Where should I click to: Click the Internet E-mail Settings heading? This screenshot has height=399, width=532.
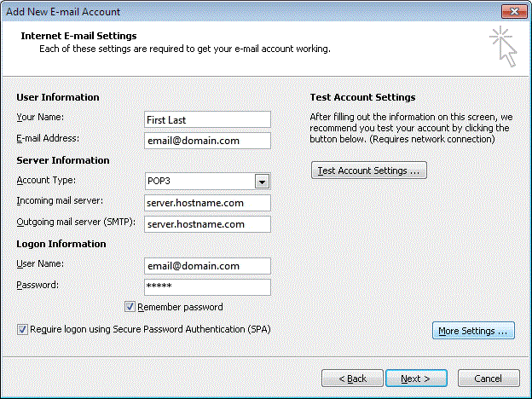[x=78, y=37]
